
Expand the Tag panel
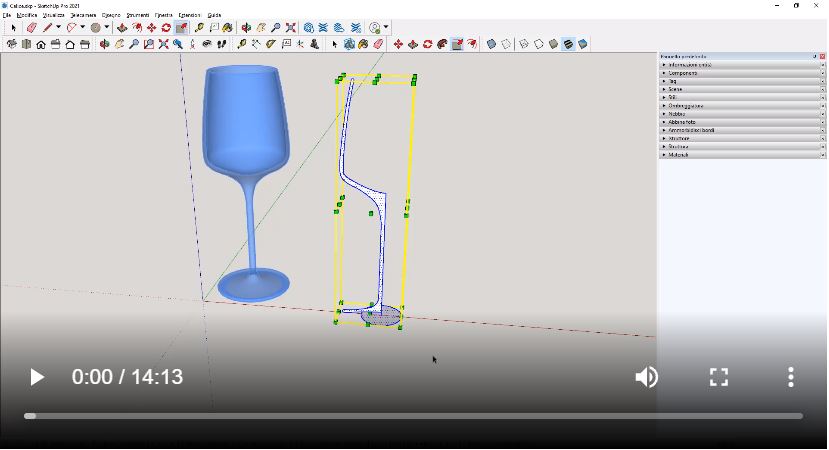pos(664,81)
